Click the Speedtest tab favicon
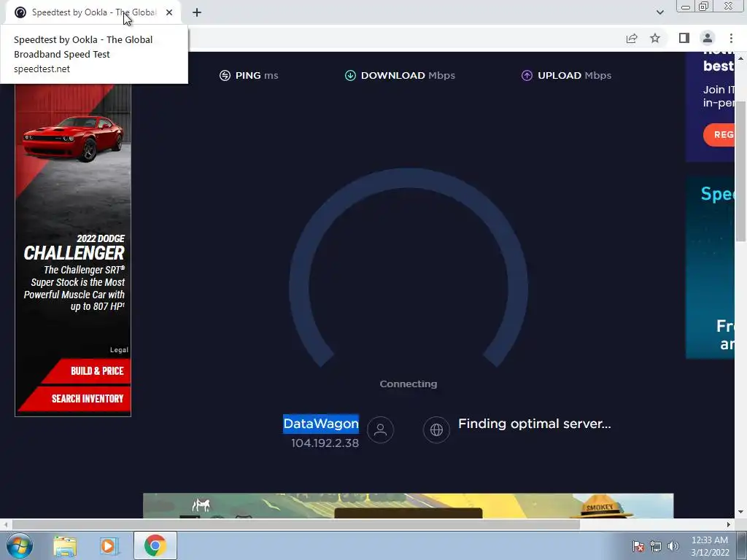 pos(20,12)
